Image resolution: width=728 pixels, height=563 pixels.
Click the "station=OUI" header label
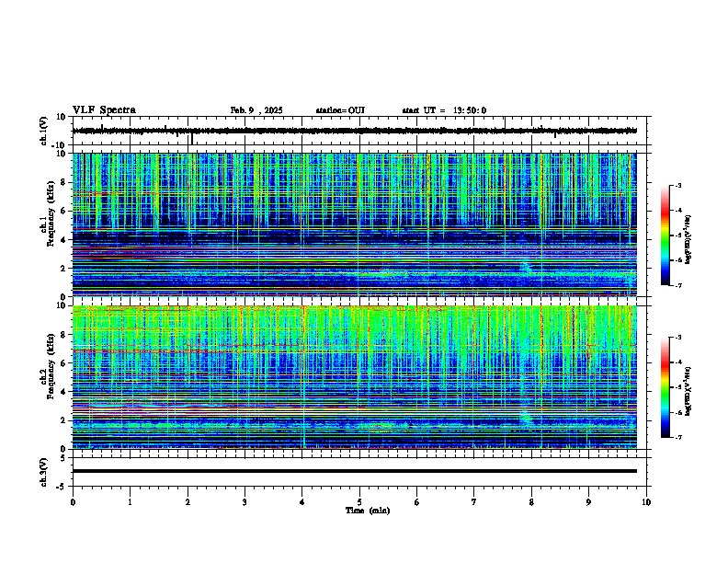[x=340, y=110]
